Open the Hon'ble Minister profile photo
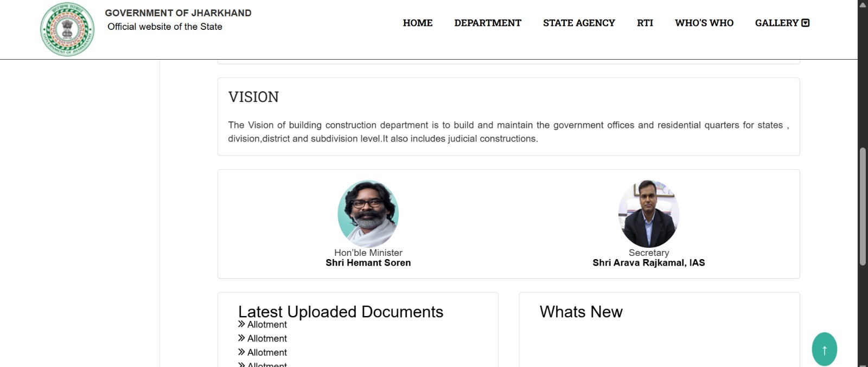Image resolution: width=868 pixels, height=367 pixels. click(x=368, y=214)
